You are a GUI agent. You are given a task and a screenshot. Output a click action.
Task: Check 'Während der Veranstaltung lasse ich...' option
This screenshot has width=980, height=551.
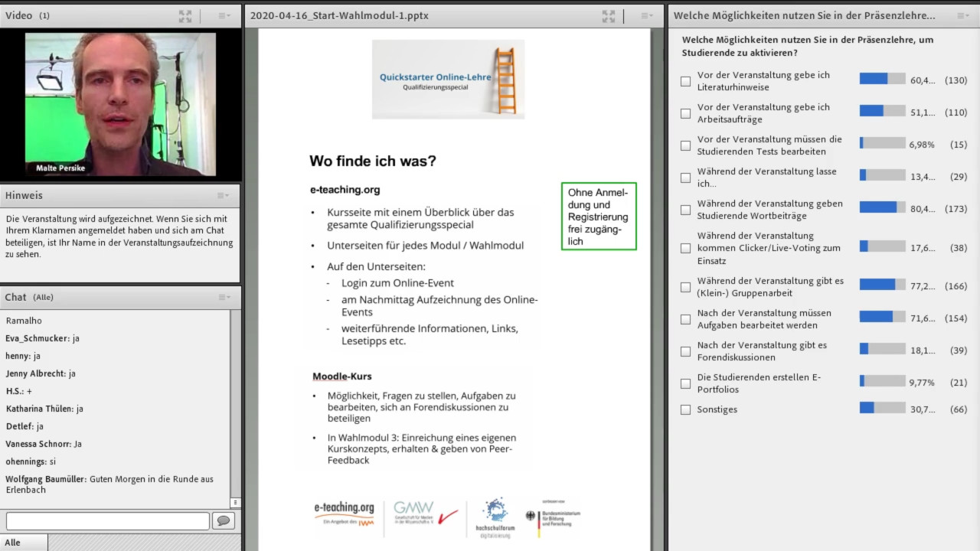(x=685, y=178)
